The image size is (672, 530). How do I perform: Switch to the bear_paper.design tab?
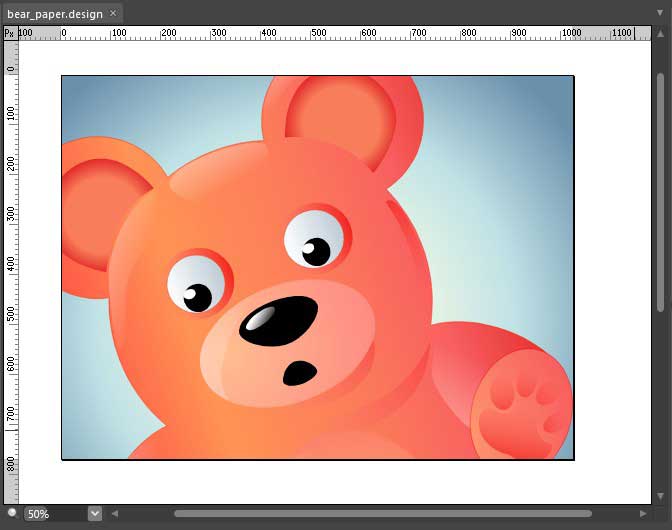pyautogui.click(x=55, y=14)
